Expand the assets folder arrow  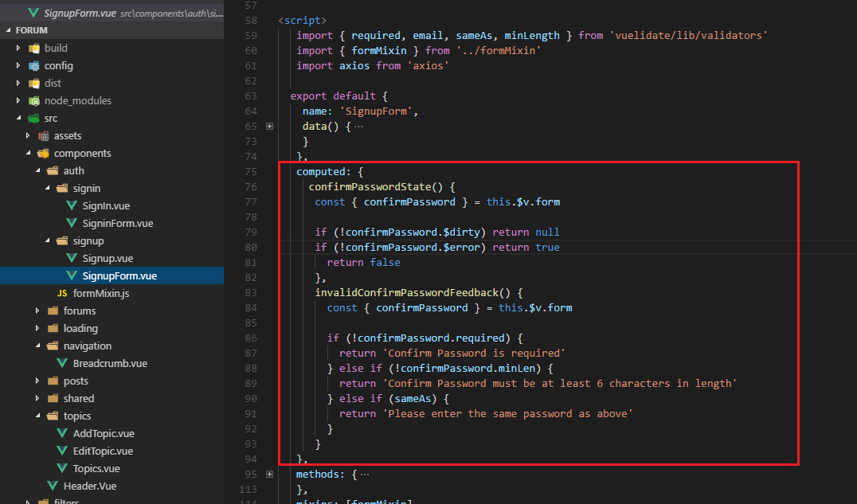pyautogui.click(x=28, y=135)
